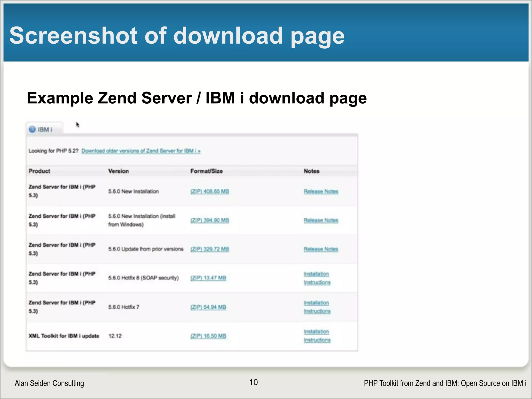Click the slide number 10
Image resolution: width=532 pixels, height=399 pixels.
coord(254,382)
